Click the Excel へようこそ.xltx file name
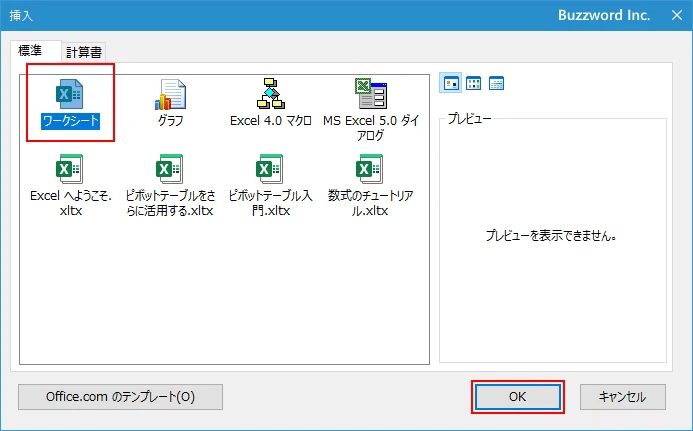693x431 pixels. click(x=71, y=203)
